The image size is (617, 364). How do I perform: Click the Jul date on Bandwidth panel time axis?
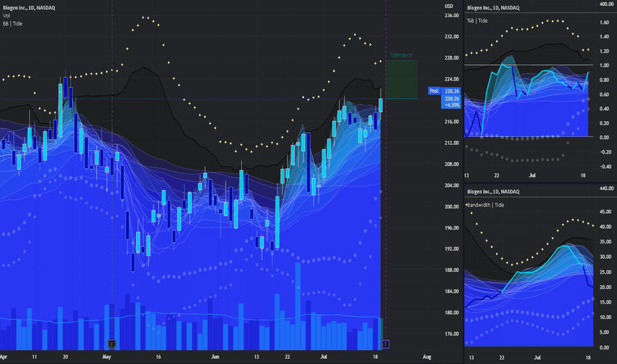point(537,357)
